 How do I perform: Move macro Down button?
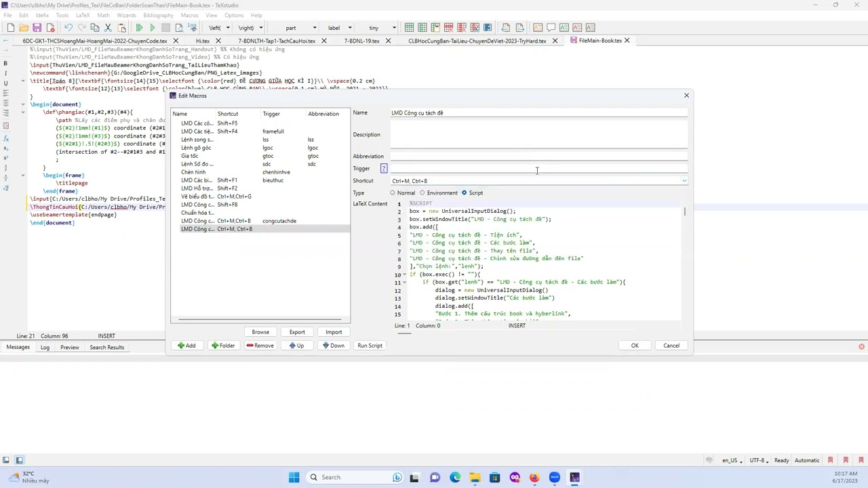tap(334, 346)
